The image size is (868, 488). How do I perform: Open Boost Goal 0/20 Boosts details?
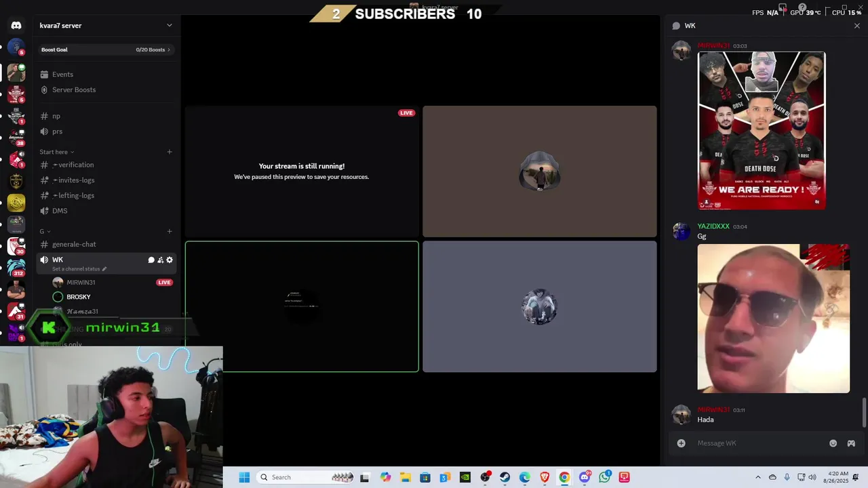click(106, 49)
